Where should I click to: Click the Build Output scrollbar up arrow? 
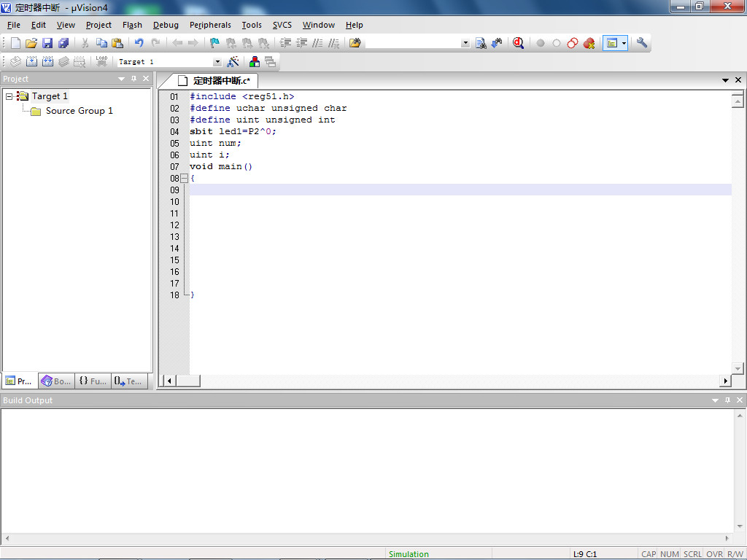[740, 416]
